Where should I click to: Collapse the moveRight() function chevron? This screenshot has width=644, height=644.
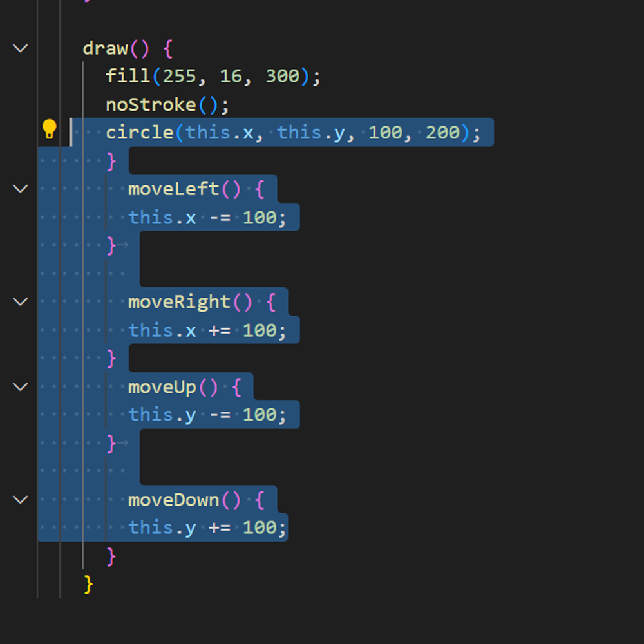coord(20,301)
